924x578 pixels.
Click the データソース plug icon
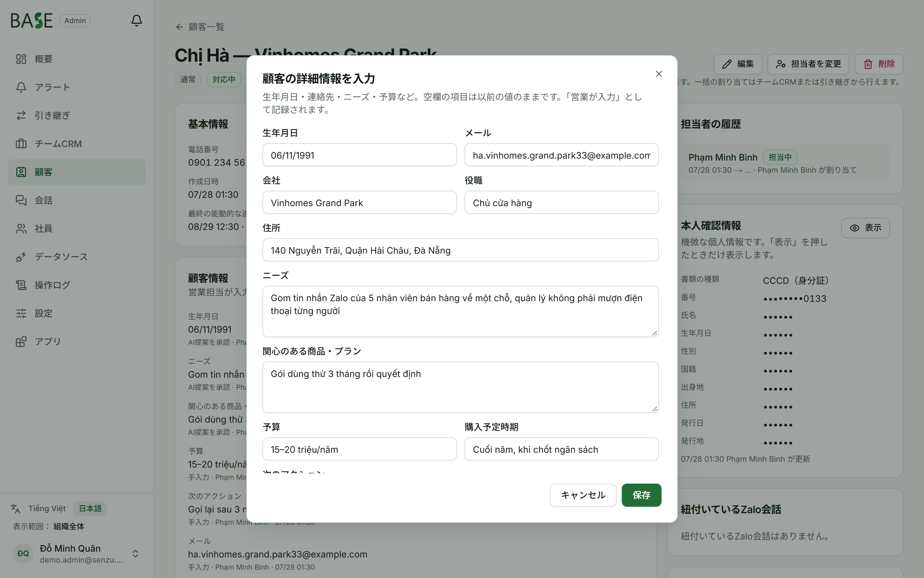point(21,257)
